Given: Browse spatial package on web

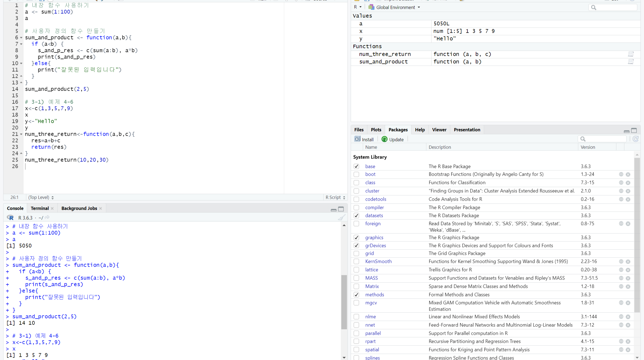Looking at the screenshot, I should 621,350.
